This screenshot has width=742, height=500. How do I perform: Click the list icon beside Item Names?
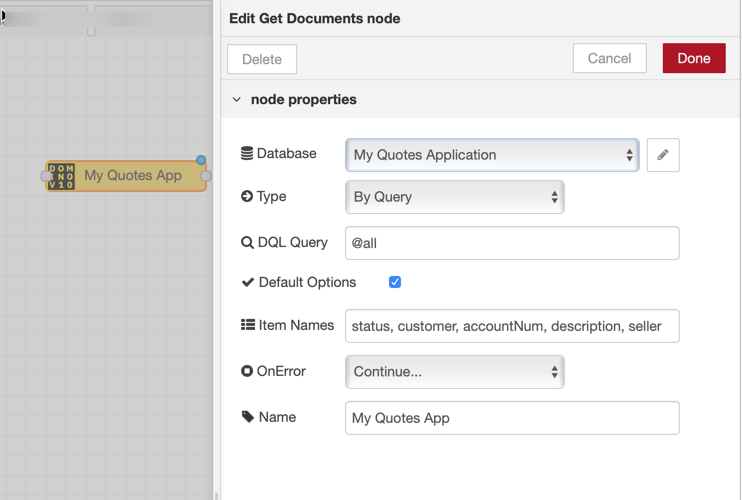coord(247,325)
